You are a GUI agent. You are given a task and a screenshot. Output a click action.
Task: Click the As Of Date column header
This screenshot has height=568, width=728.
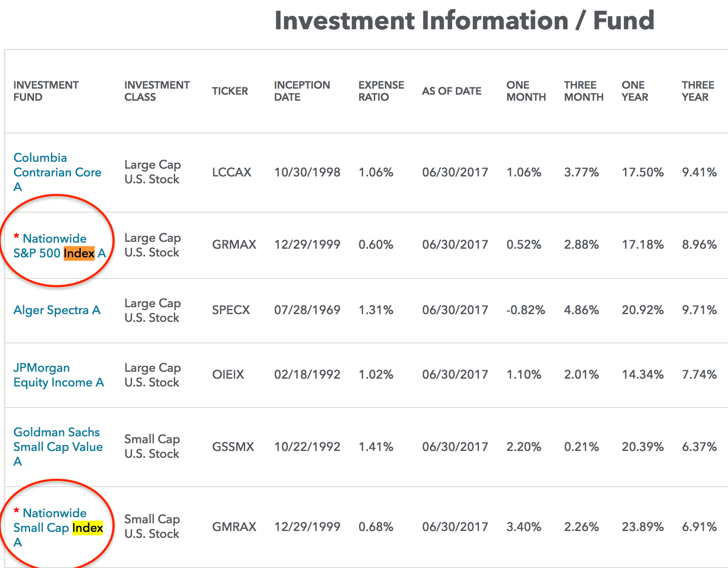pyautogui.click(x=451, y=91)
